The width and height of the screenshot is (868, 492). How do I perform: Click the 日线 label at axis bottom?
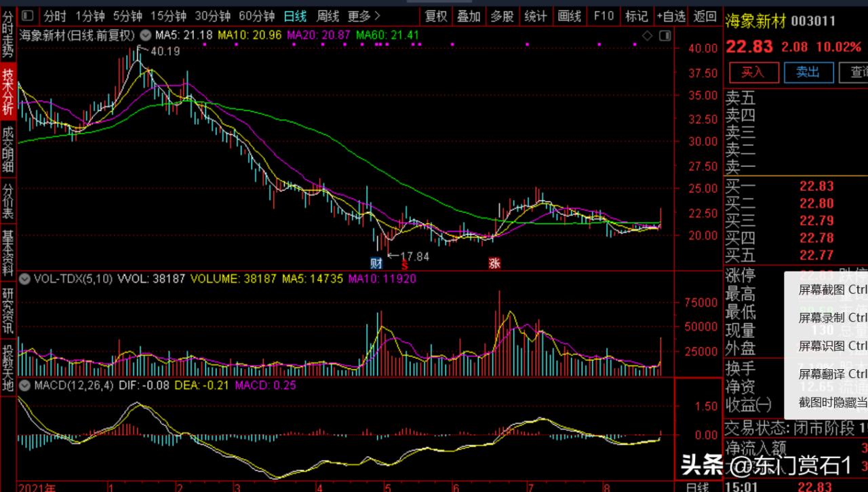tap(697, 487)
